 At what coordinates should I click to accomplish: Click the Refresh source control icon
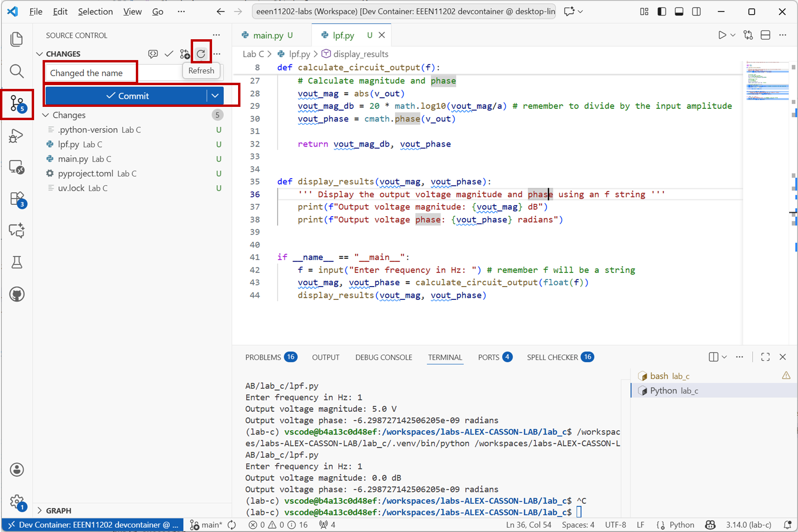pyautogui.click(x=201, y=54)
